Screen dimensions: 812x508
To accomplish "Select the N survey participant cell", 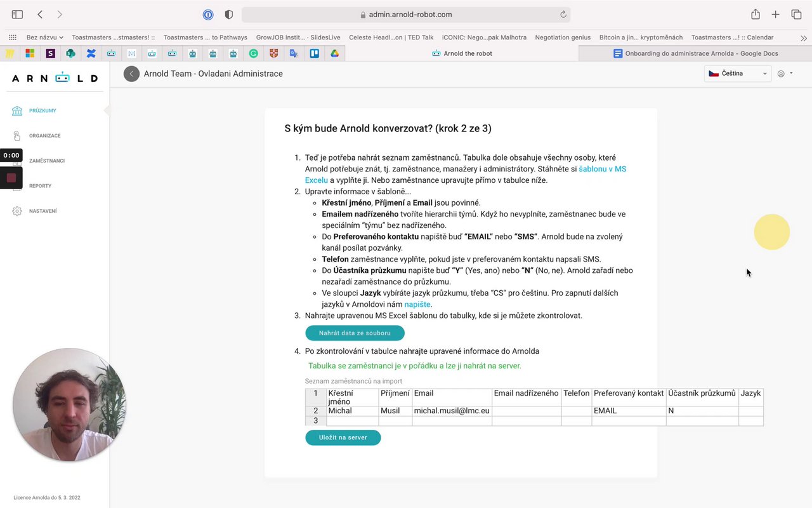I will pyautogui.click(x=702, y=411).
